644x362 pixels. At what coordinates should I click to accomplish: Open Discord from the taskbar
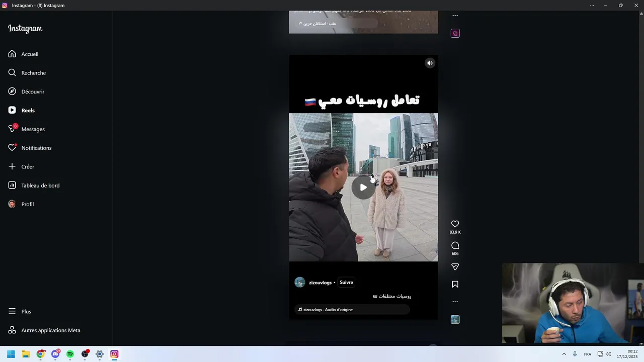point(55,354)
